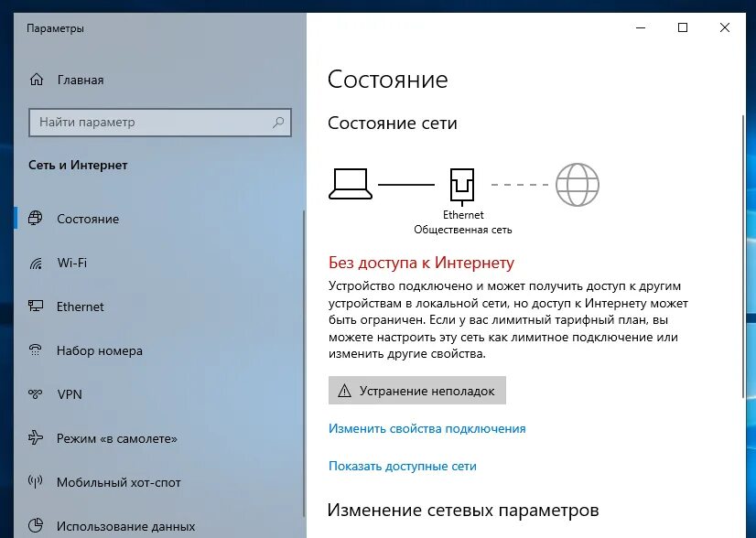Open Использование данных label
Image resolution: width=756 pixels, height=538 pixels.
pyautogui.click(x=125, y=526)
